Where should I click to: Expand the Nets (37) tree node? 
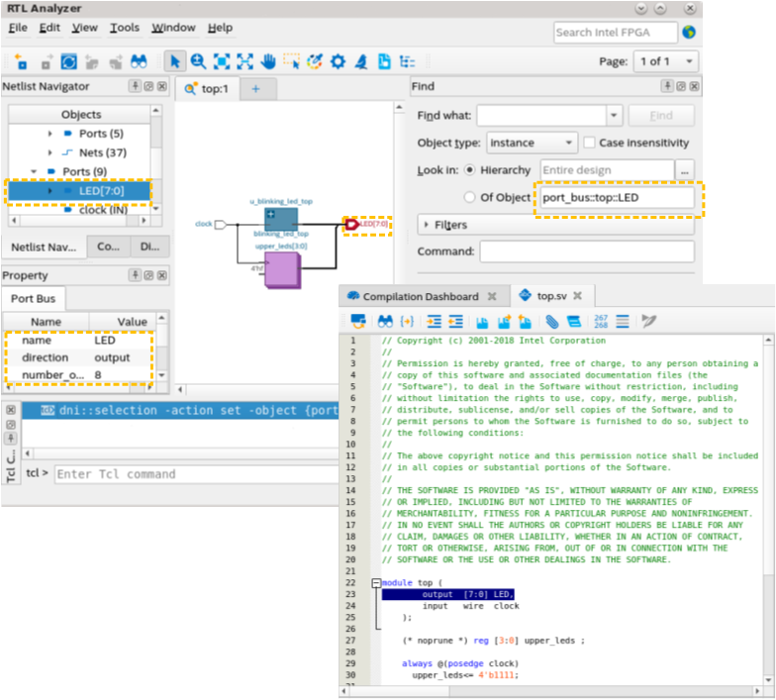tap(50, 152)
